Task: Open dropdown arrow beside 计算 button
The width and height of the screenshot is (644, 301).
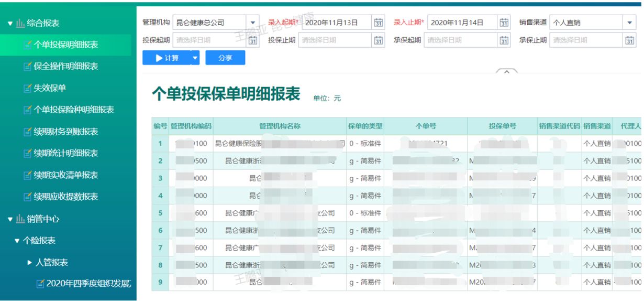Action: point(195,58)
